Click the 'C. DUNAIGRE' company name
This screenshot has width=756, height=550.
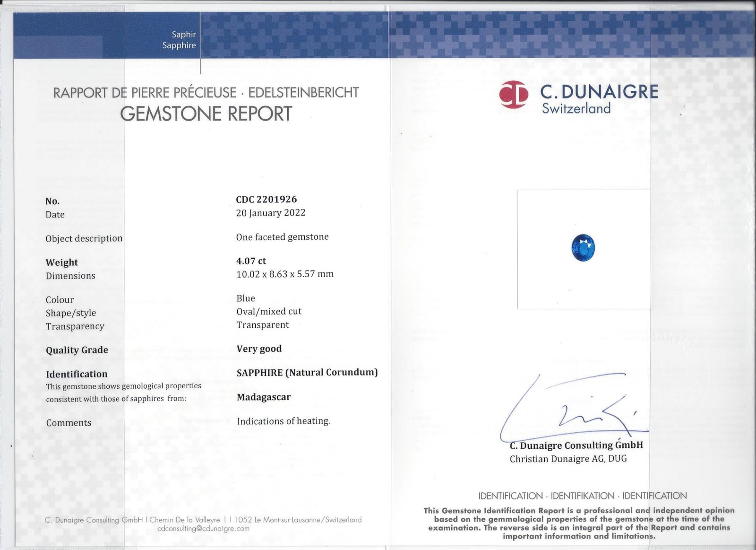click(x=600, y=92)
